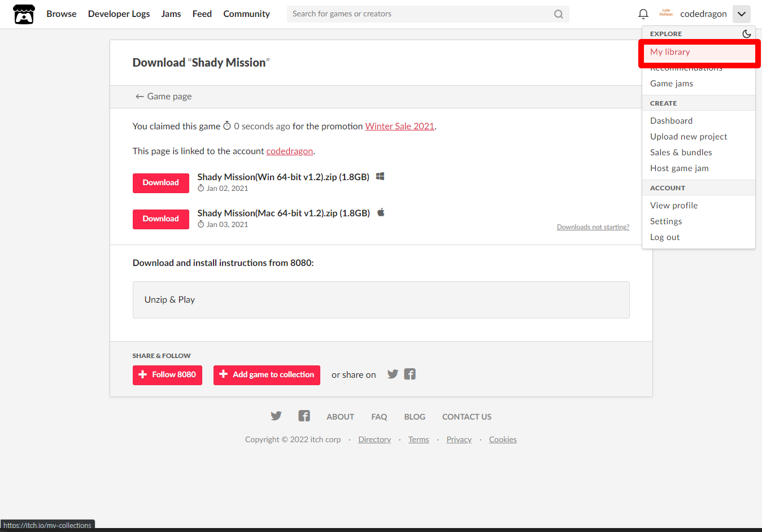Viewport: 762px width, 532px height.
Task: Open Downloads not starting? help link
Action: pyautogui.click(x=593, y=227)
